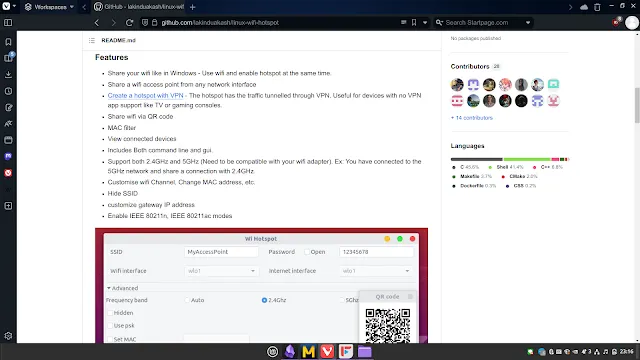Click the Dockerfile language entry

pos(474,186)
